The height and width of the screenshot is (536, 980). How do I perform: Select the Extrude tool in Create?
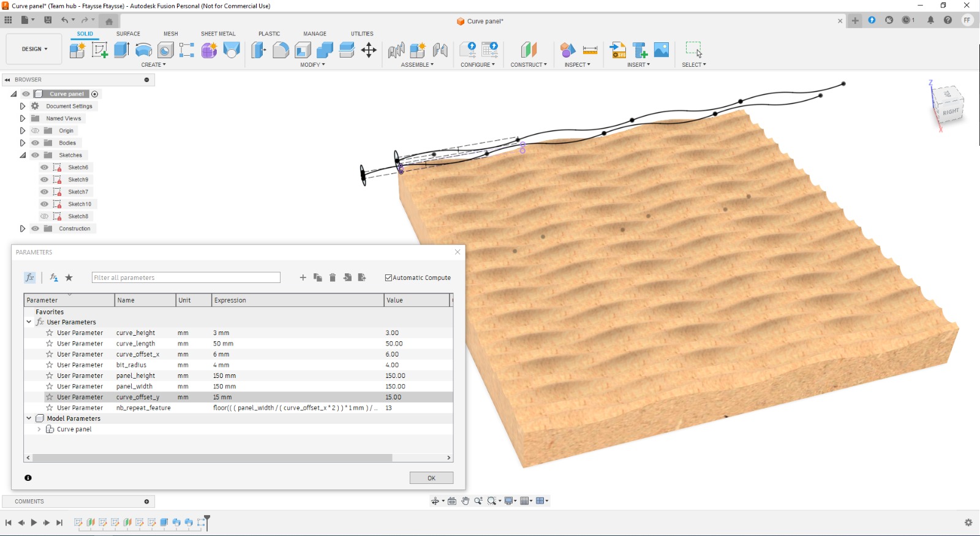(121, 50)
